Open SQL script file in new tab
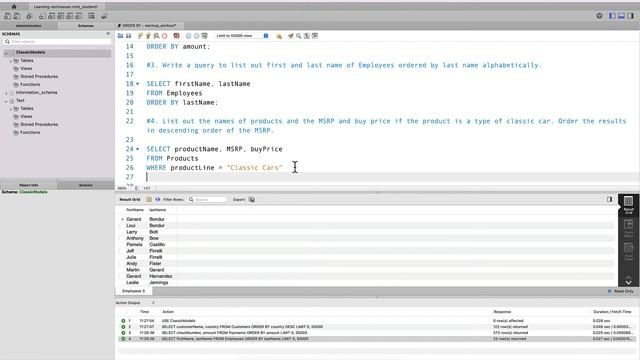 click(17, 16)
